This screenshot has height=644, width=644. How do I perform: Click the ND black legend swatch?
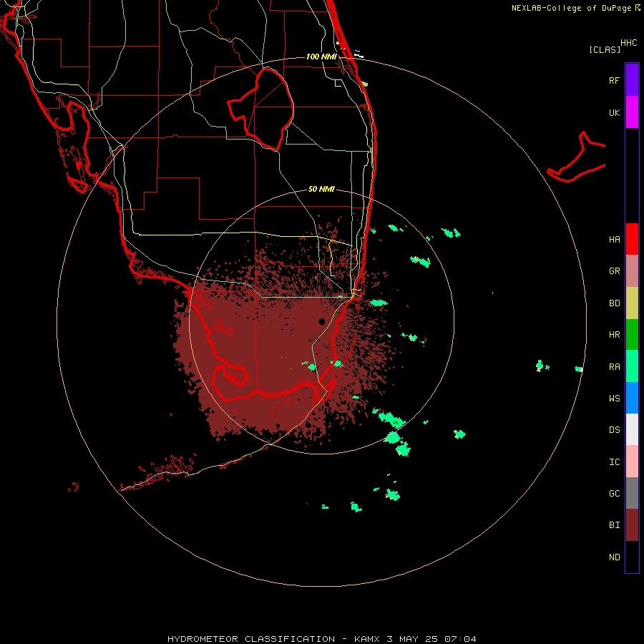coord(632,557)
